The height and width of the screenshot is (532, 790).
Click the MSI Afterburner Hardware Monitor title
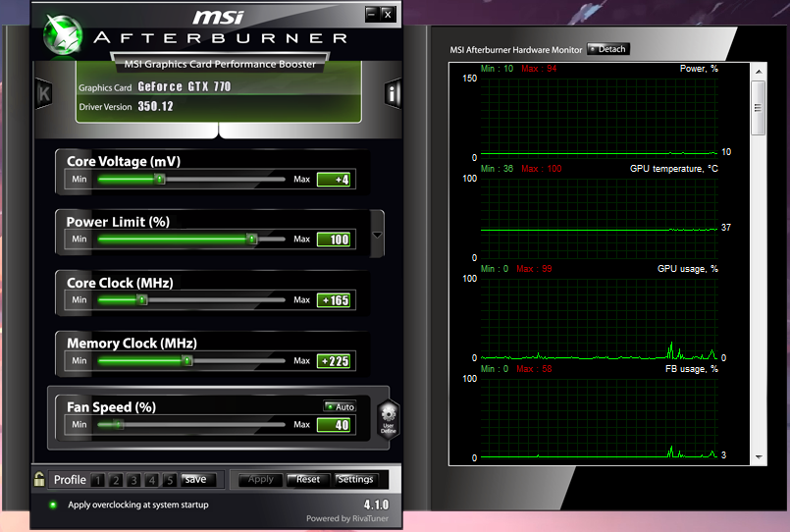[x=516, y=50]
